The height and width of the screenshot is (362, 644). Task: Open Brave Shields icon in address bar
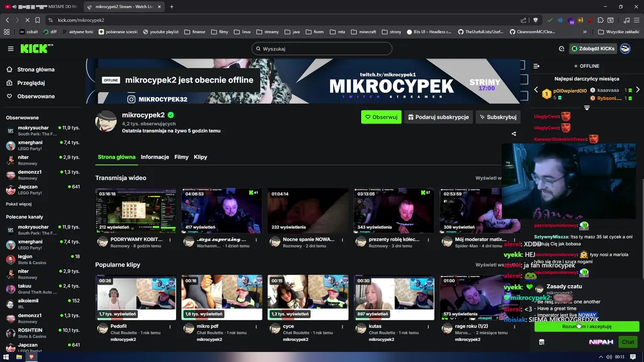[x=535, y=20]
